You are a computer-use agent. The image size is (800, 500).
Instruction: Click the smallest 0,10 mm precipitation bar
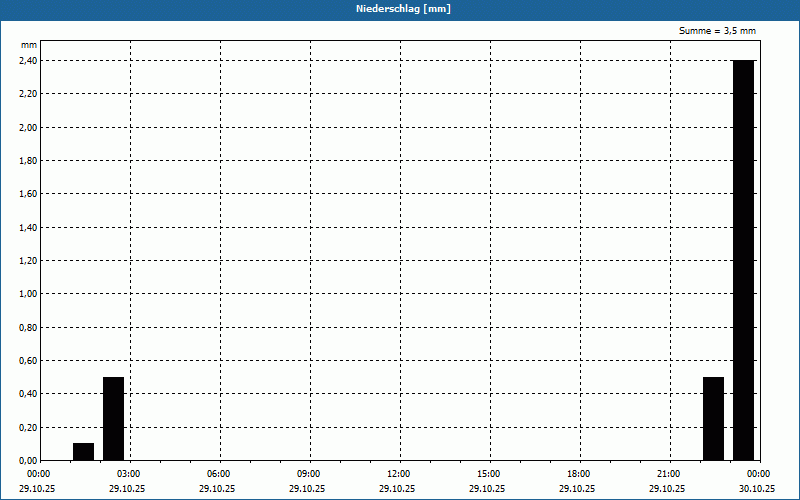[x=83, y=452]
